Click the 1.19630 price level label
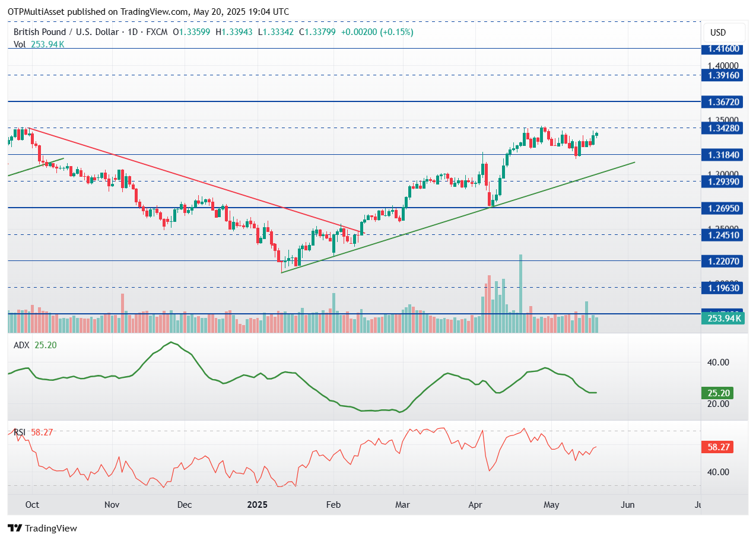The height and width of the screenshot is (541, 756). click(722, 288)
